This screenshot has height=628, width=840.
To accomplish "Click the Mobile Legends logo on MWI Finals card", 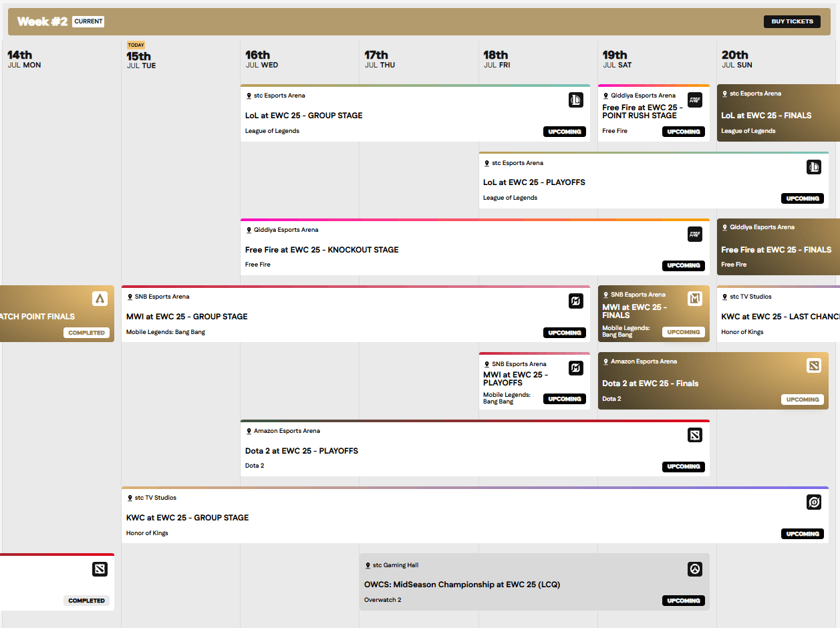I will coord(695,299).
